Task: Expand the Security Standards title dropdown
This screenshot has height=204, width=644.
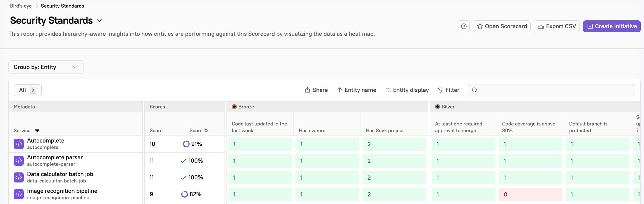Action: [x=99, y=21]
